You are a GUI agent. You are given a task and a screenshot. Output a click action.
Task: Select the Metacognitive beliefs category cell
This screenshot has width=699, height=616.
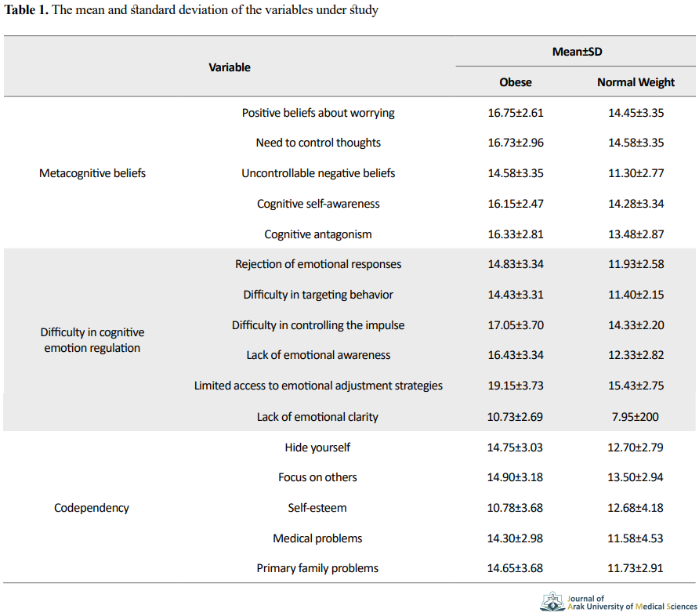pyautogui.click(x=92, y=173)
